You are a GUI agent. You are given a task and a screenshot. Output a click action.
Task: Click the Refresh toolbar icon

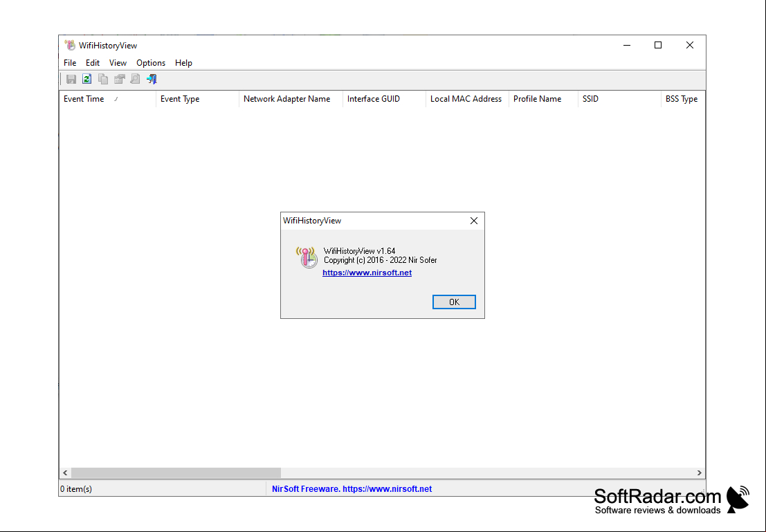(x=87, y=79)
